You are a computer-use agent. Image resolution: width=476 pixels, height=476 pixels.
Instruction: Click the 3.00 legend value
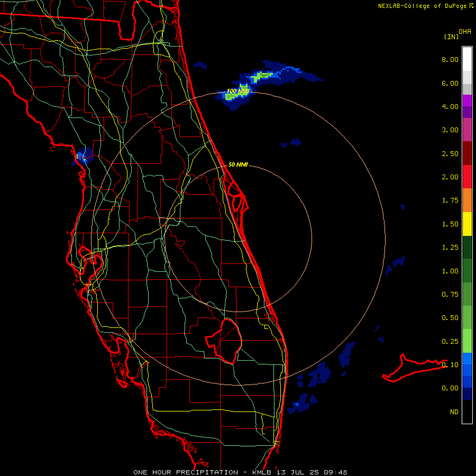pos(450,130)
